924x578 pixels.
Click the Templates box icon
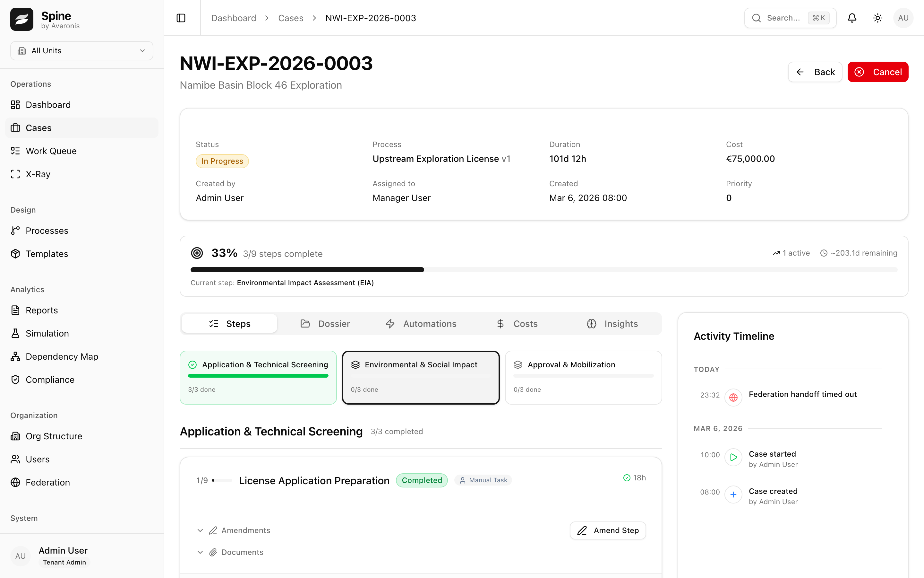coord(15,254)
